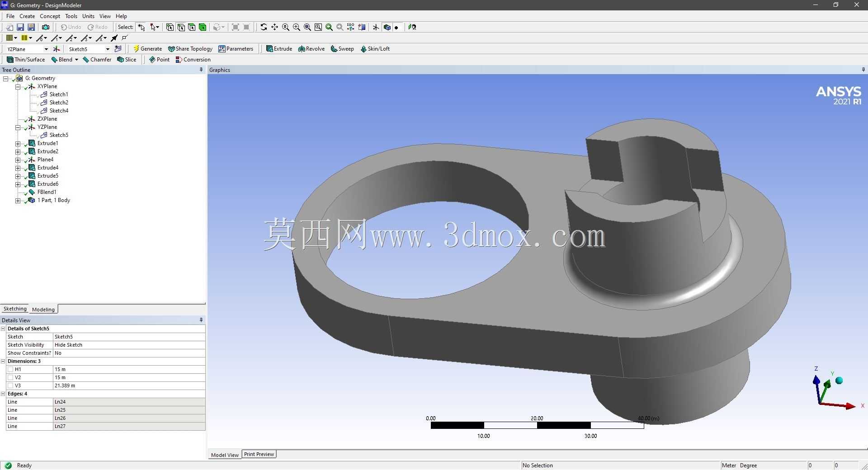The width and height of the screenshot is (868, 470).
Task: Open the Sketch5 sketch dropdown
Action: (x=108, y=49)
